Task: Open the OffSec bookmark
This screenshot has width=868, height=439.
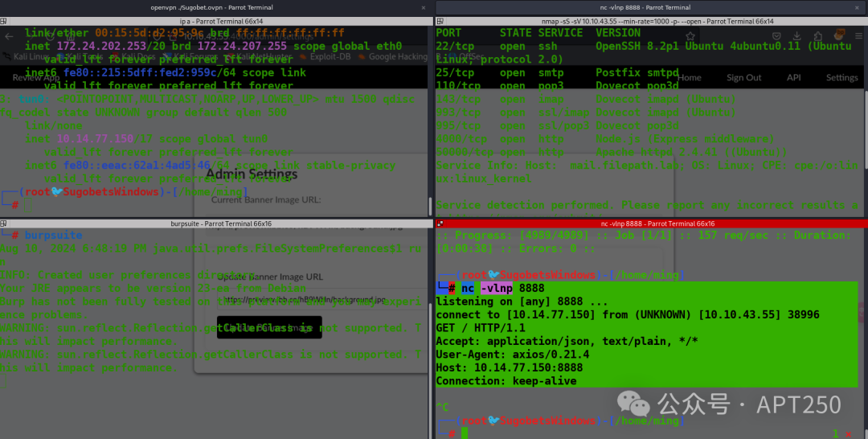Action: click(x=467, y=56)
